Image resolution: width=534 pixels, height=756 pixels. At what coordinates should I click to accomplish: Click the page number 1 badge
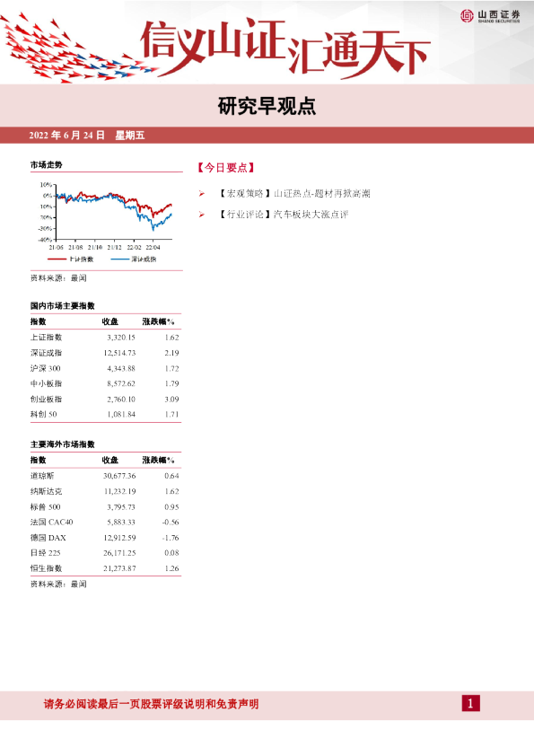(x=470, y=703)
